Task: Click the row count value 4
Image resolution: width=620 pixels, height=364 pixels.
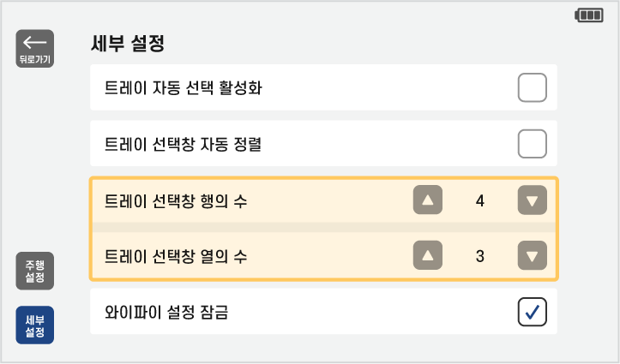Action: coord(479,201)
